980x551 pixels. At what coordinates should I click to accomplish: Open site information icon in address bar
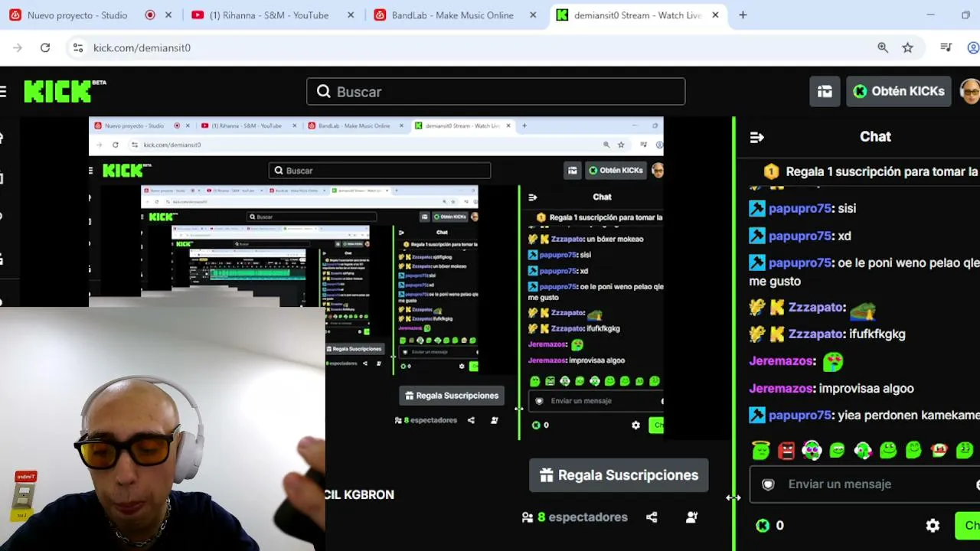coord(77,47)
